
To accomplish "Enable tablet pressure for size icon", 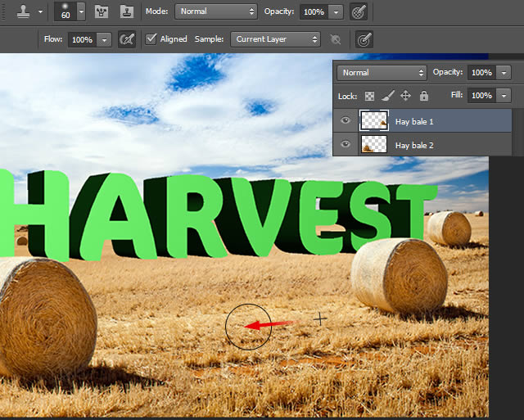I will click(x=364, y=40).
